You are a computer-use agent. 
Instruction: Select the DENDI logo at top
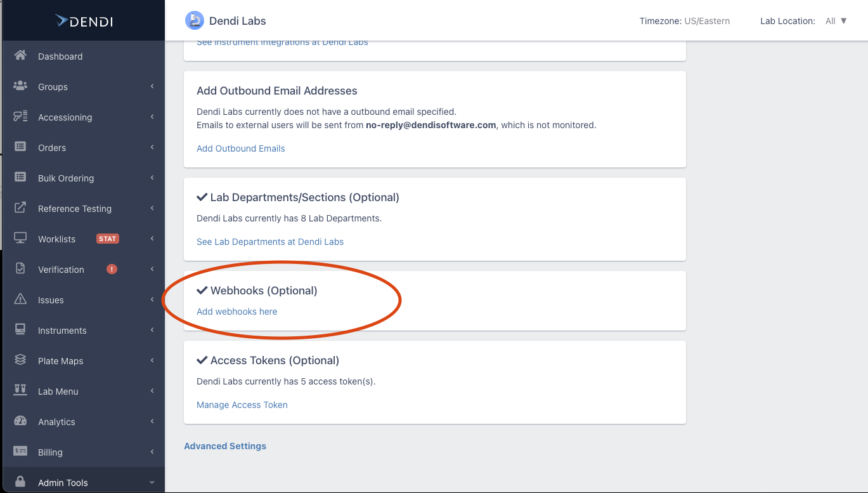(82, 20)
